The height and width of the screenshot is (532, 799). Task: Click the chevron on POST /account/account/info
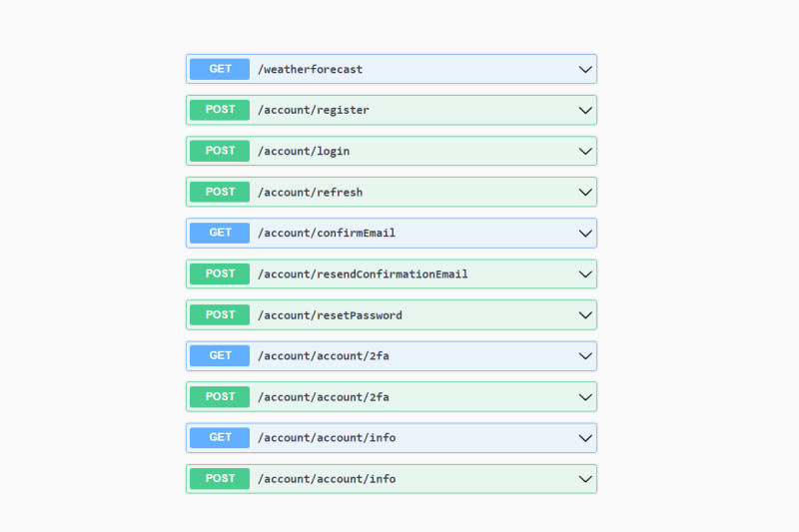[x=585, y=478]
